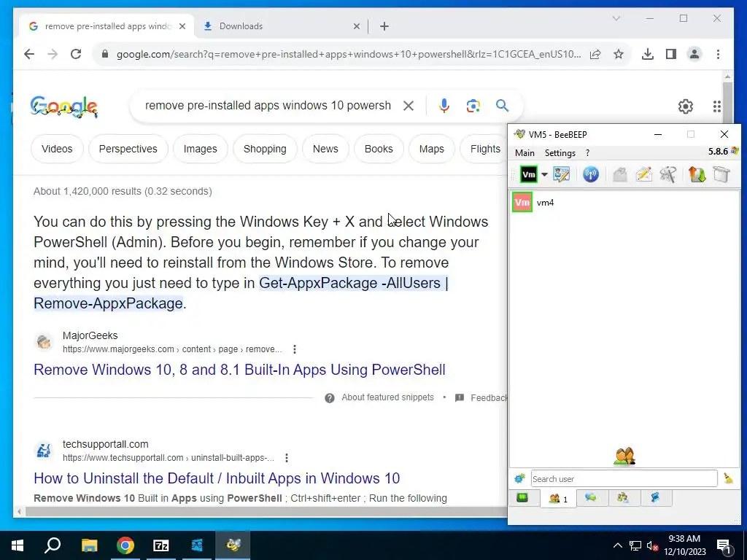Open the Google apps grid
Screen dimensions: 747x560
[716, 106]
